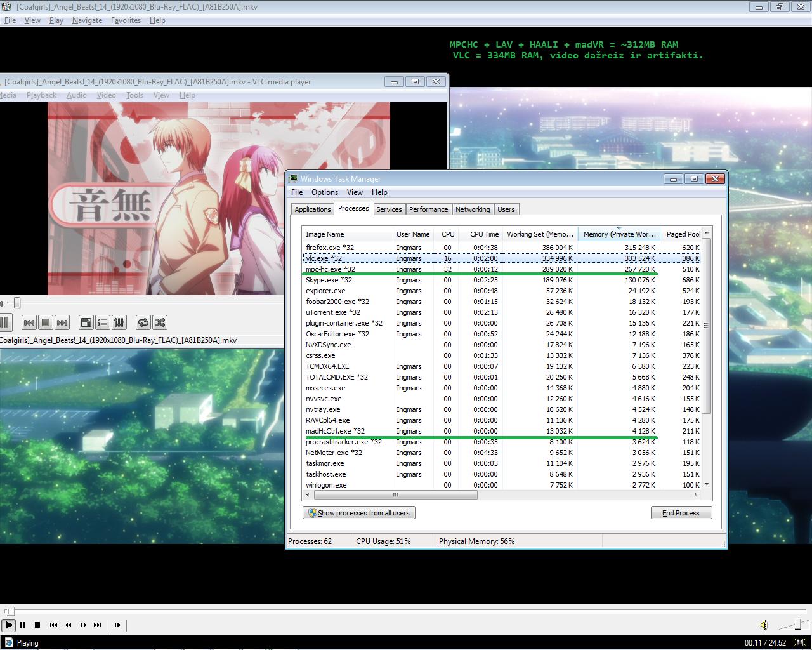
Task: Mute audio with MPC-HC speaker icon
Action: point(764,625)
